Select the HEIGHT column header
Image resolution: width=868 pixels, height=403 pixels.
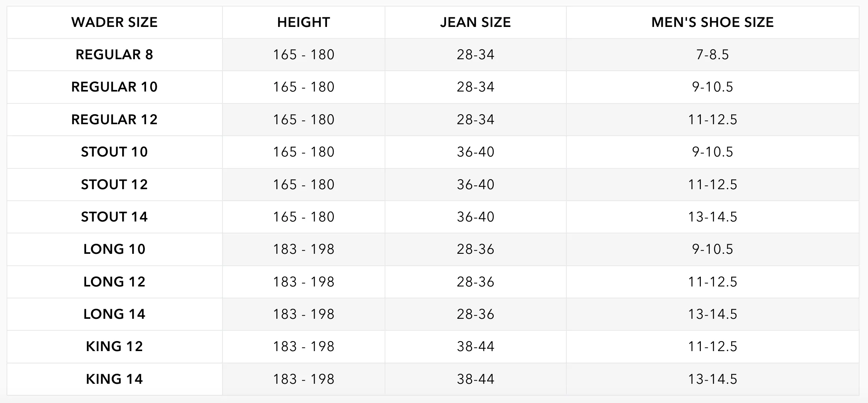coord(304,22)
